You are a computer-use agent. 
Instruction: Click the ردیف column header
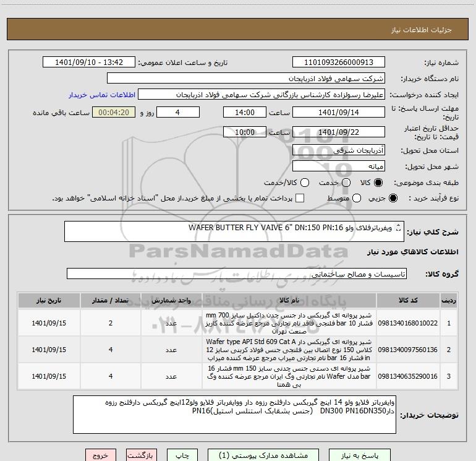449,301
